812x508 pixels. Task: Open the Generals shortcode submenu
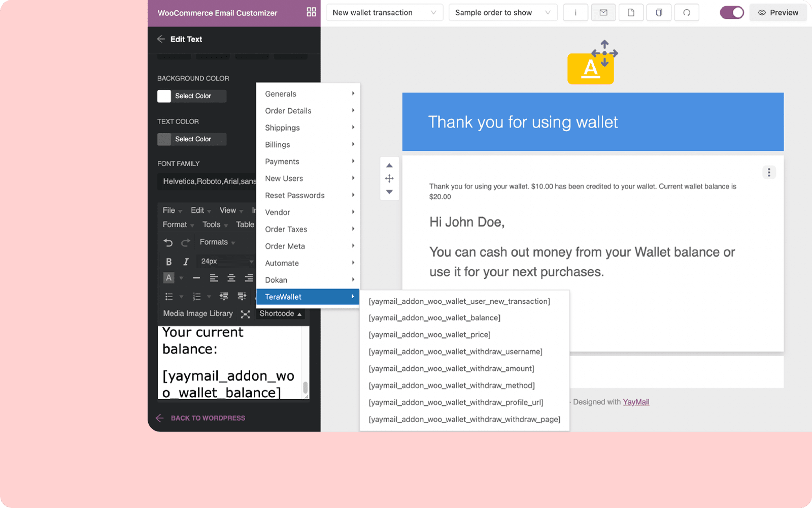(308, 94)
